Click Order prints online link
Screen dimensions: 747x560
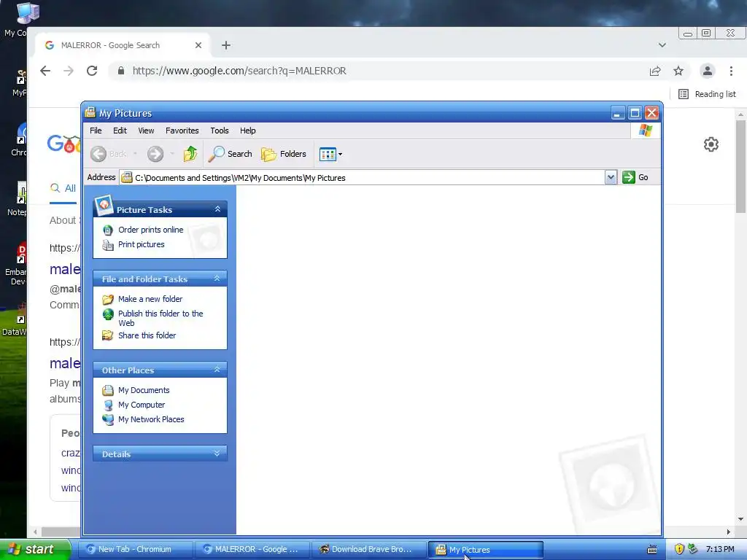[150, 230]
